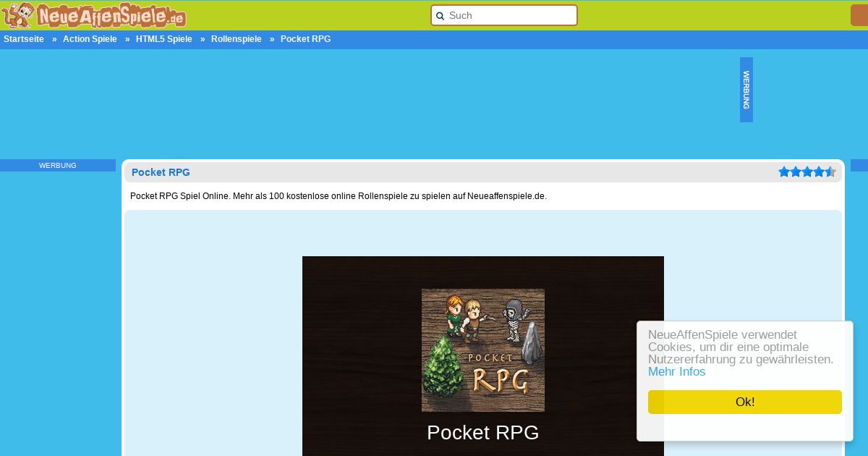Open Action Spiele breadcrumb category
The height and width of the screenshot is (456, 868).
90,39
